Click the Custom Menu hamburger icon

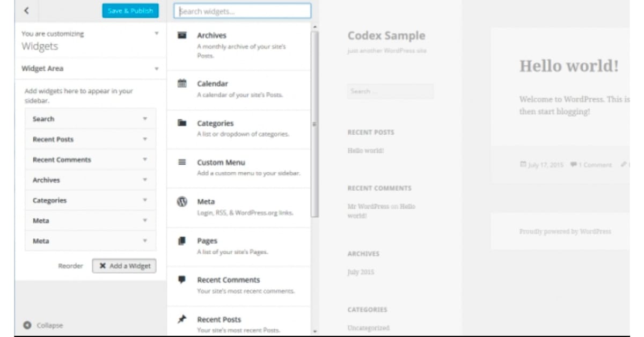[x=182, y=162]
